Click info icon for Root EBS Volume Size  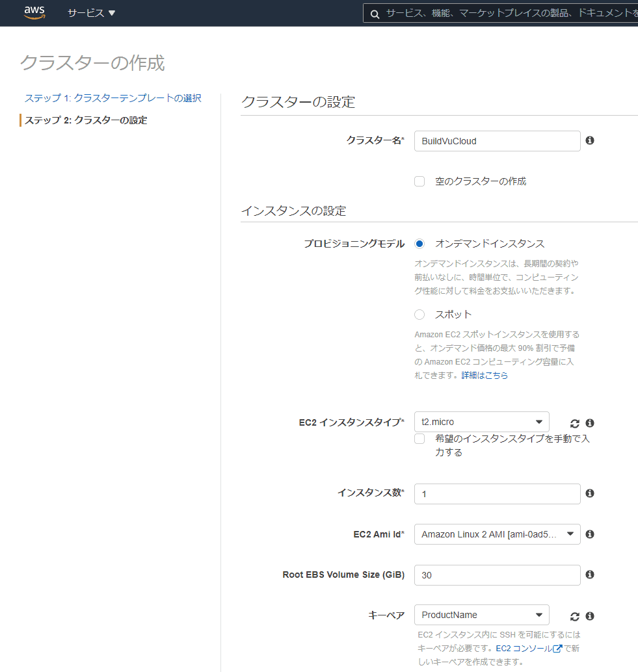coord(590,575)
